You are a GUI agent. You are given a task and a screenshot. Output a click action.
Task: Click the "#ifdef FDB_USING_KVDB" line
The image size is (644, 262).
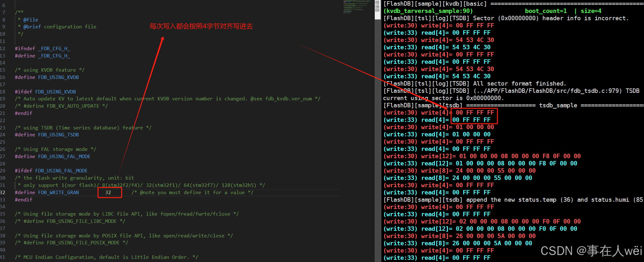[x=45, y=92]
